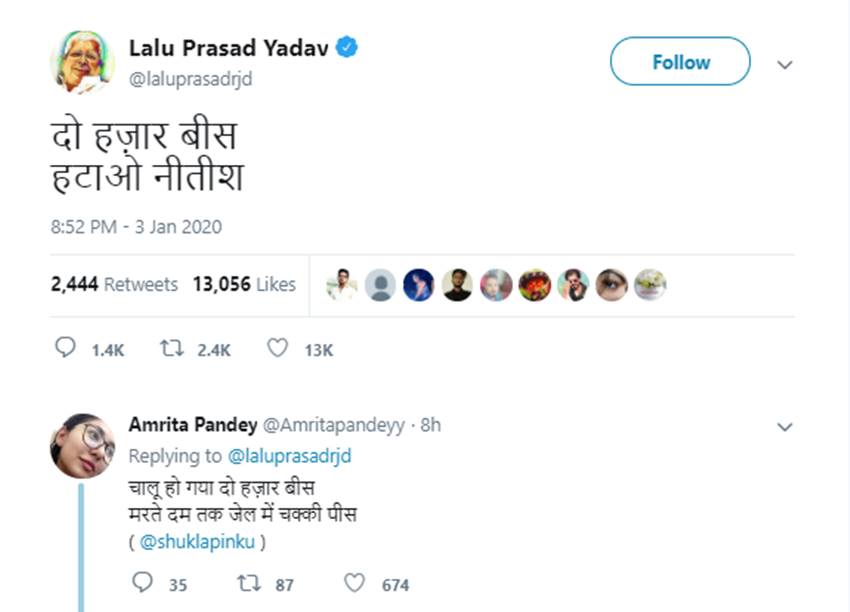Like Amrita Pandey's reply
This screenshot has width=850, height=612.
coord(354,583)
